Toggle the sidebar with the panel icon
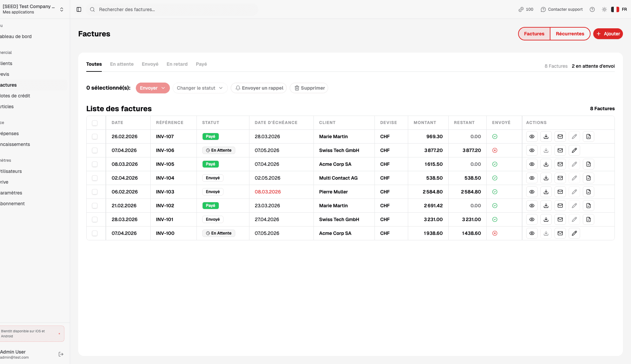Screen dimensions: 631x364 click(x=79, y=9)
